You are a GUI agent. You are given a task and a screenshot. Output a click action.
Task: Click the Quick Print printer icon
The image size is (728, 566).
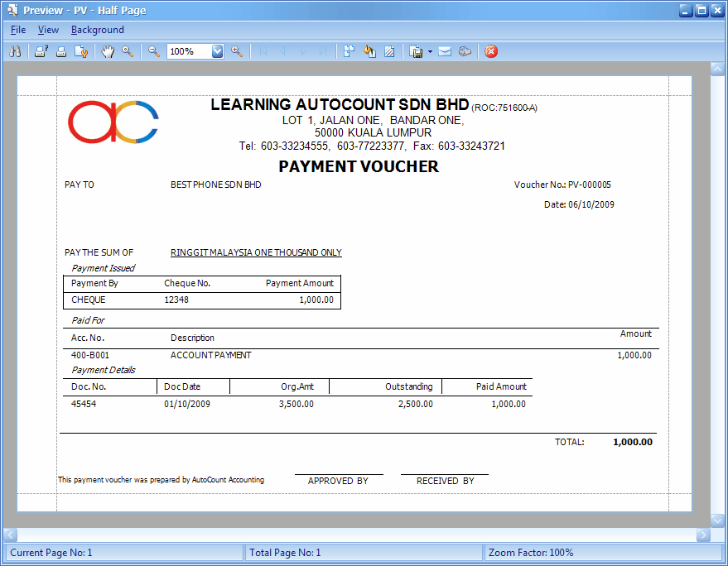60,51
